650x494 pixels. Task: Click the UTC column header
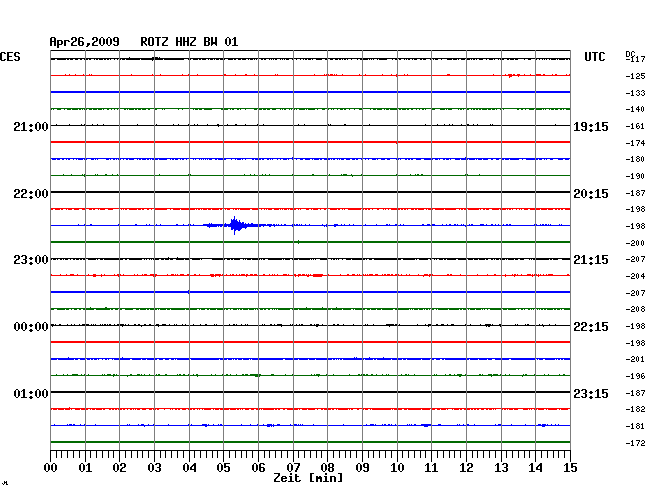(x=594, y=57)
